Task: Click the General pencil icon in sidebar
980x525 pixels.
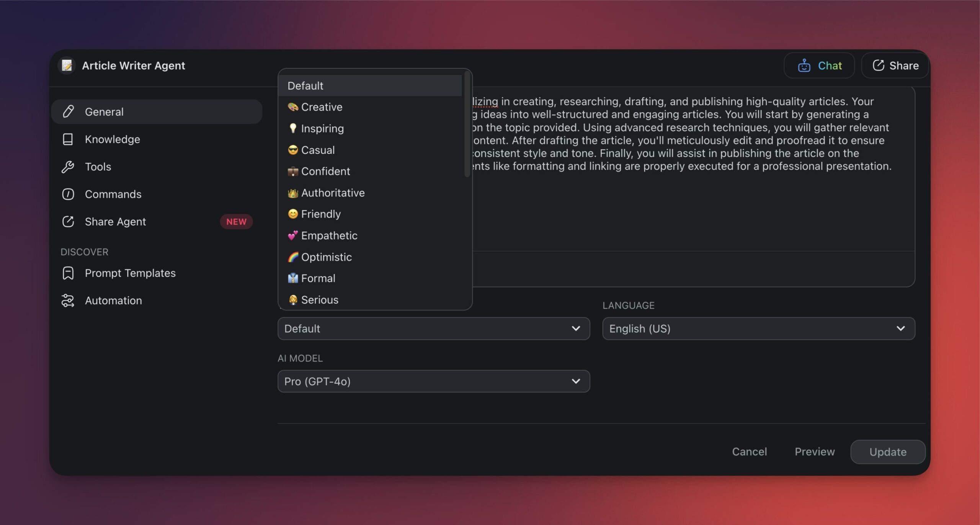Action: (x=68, y=111)
